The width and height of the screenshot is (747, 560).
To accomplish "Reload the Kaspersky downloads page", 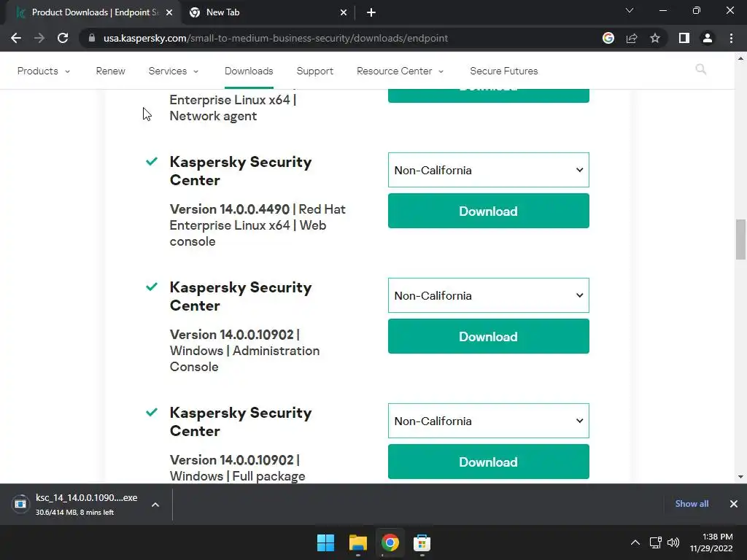I will [63, 38].
